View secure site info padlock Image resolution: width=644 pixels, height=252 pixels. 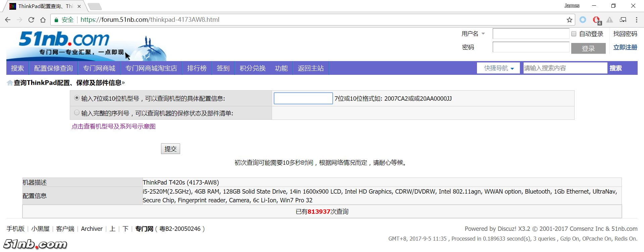pos(56,20)
